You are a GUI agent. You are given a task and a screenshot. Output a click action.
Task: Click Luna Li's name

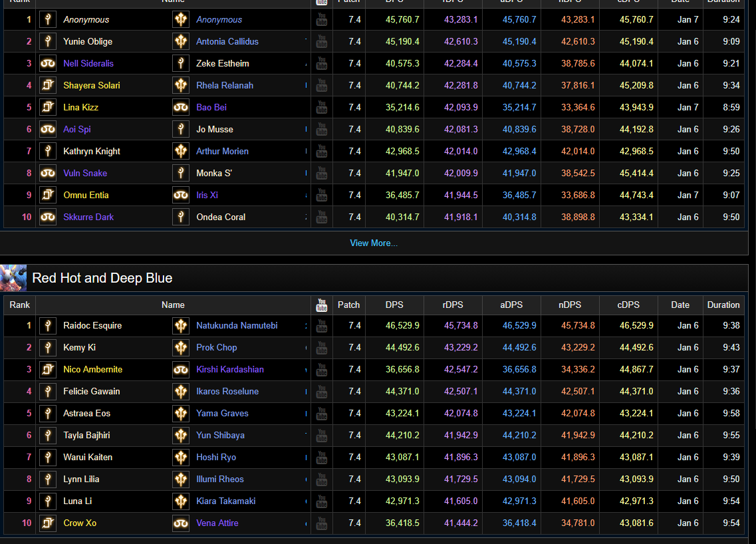(x=77, y=501)
